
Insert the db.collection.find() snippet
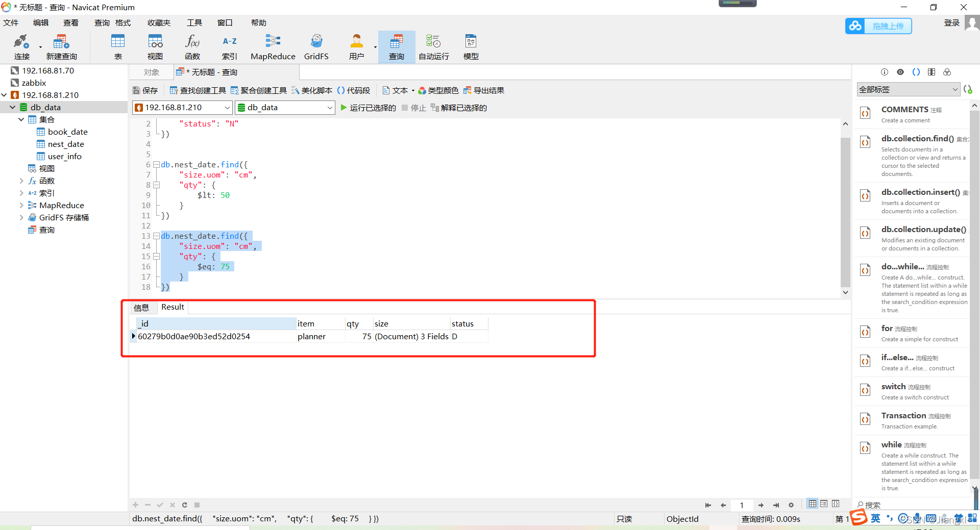pos(912,156)
